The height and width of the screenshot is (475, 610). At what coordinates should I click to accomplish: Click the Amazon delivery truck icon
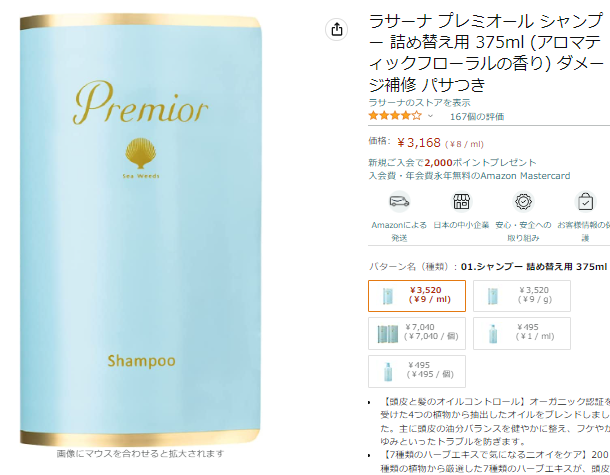pos(399,202)
